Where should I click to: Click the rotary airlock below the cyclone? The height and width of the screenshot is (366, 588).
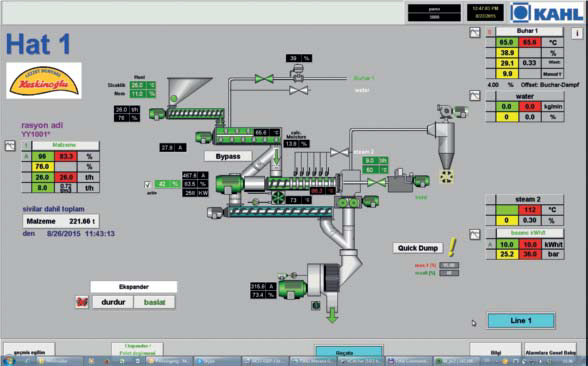[x=447, y=177]
